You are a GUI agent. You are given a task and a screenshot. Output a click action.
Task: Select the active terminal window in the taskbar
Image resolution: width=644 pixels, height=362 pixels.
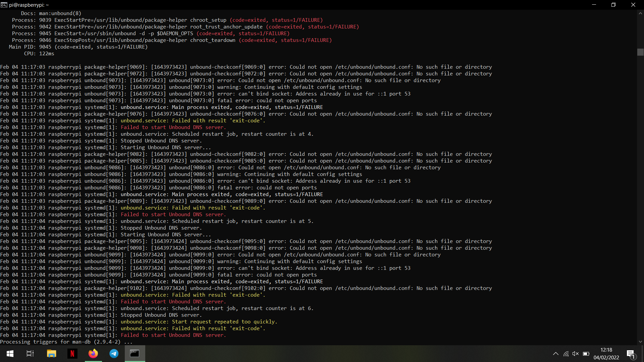pos(135,354)
